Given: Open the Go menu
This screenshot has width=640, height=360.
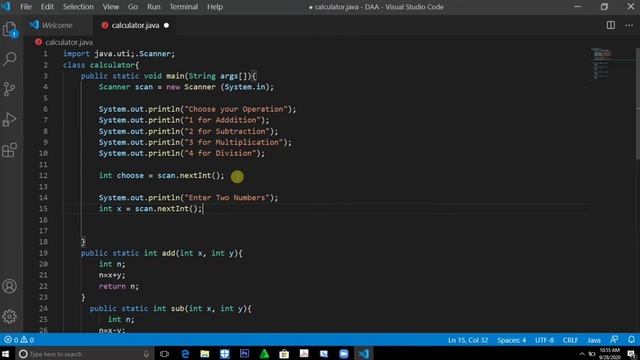Looking at the screenshot, I should 133,7.
